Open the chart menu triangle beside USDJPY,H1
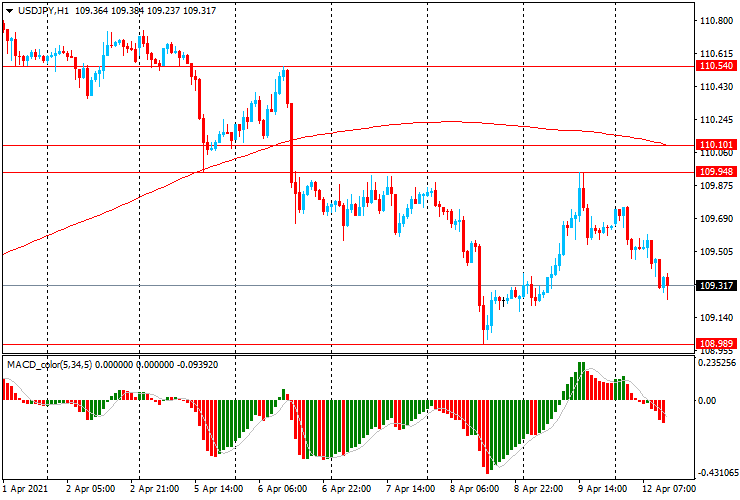 [x=9, y=11]
